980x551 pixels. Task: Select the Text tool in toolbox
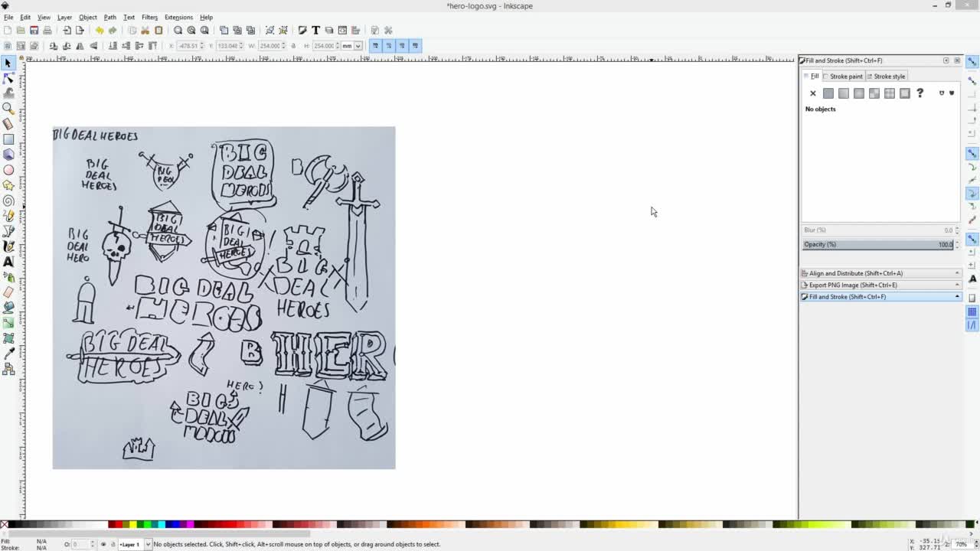[8, 262]
